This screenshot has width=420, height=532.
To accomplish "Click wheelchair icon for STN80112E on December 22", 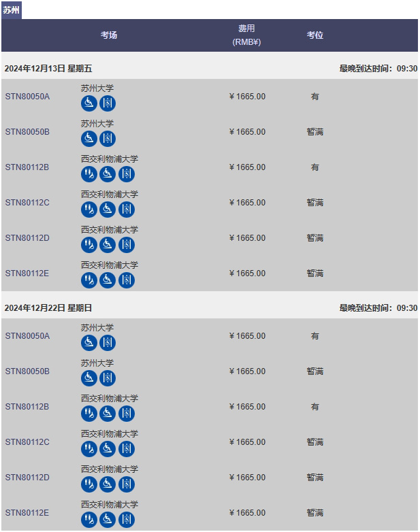I will tap(108, 520).
